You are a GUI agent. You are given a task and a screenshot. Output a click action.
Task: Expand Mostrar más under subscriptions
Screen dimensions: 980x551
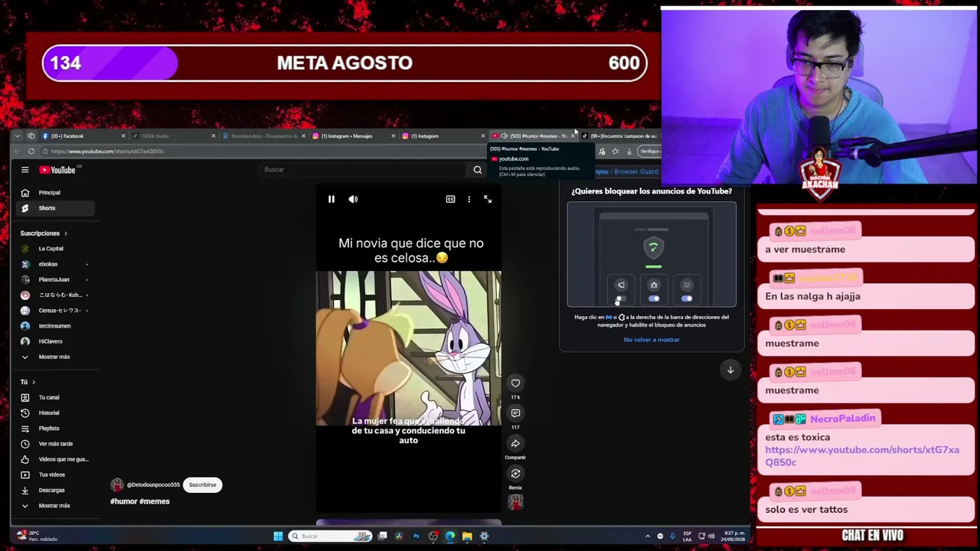click(54, 357)
